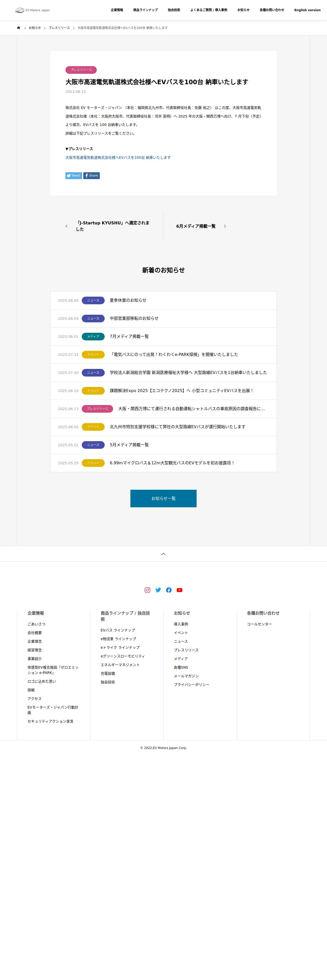This screenshot has width=327, height=980.
Task: Open 各種SNS footer link
Action: (181, 668)
